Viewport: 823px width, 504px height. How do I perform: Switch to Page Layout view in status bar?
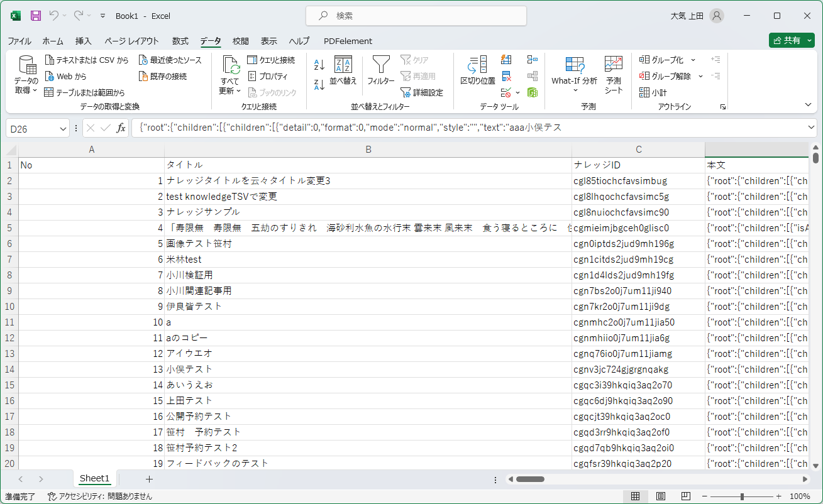tap(661, 496)
